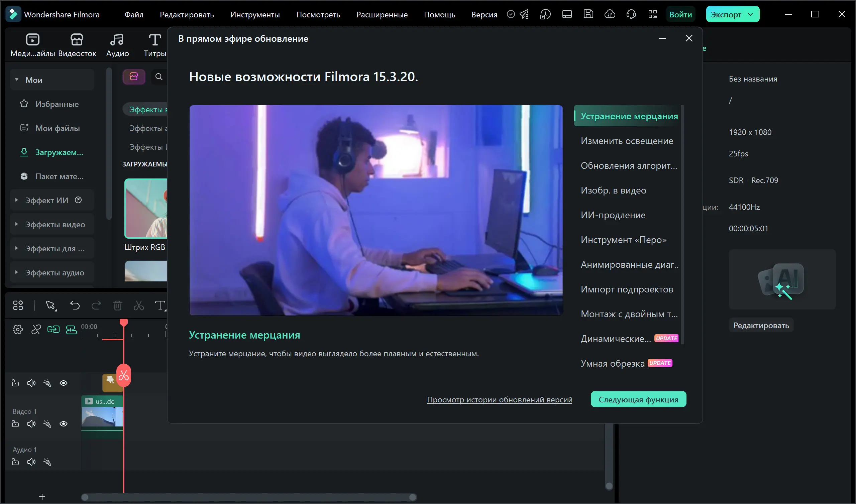856x504 pixels.
Task: Open Просмотр истории обновлений версий link
Action: tap(499, 400)
